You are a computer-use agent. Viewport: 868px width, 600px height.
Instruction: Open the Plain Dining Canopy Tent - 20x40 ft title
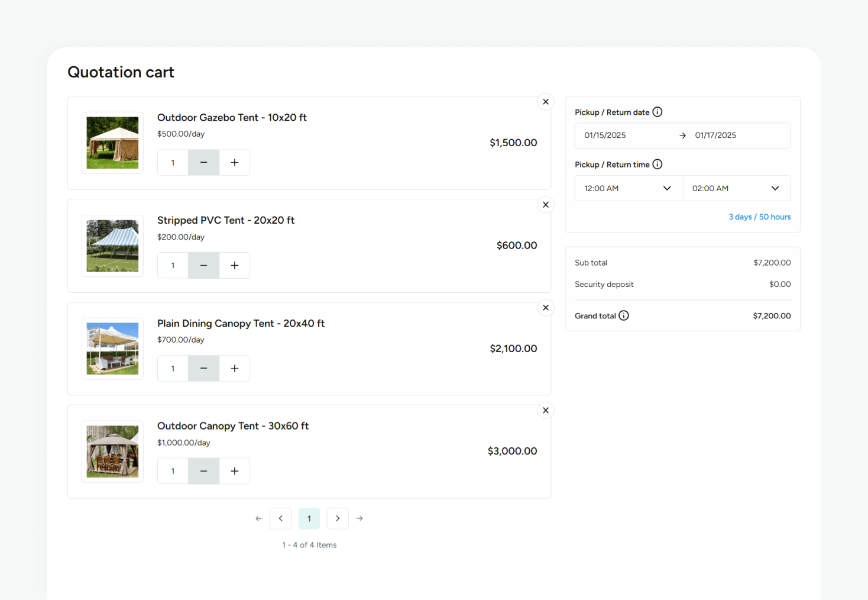[x=241, y=323]
